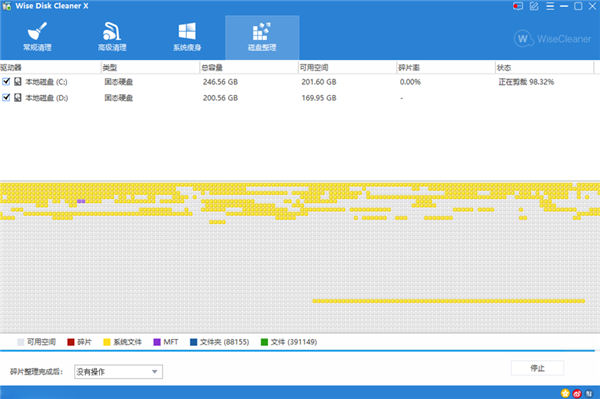Screen dimensions: 600x399
Task: Open the hamburger menu in title bar
Action: click(x=550, y=6)
